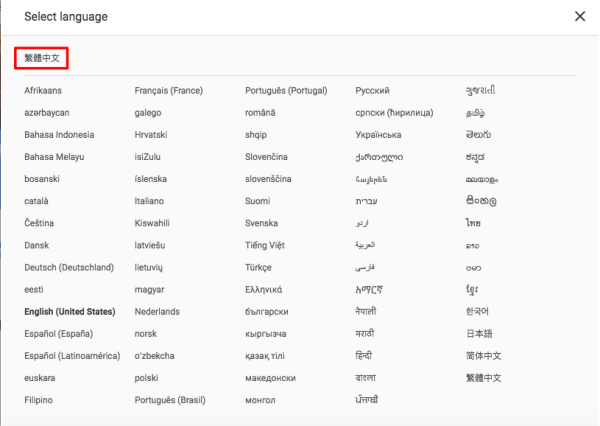Choose Nederlands language option

(x=157, y=311)
